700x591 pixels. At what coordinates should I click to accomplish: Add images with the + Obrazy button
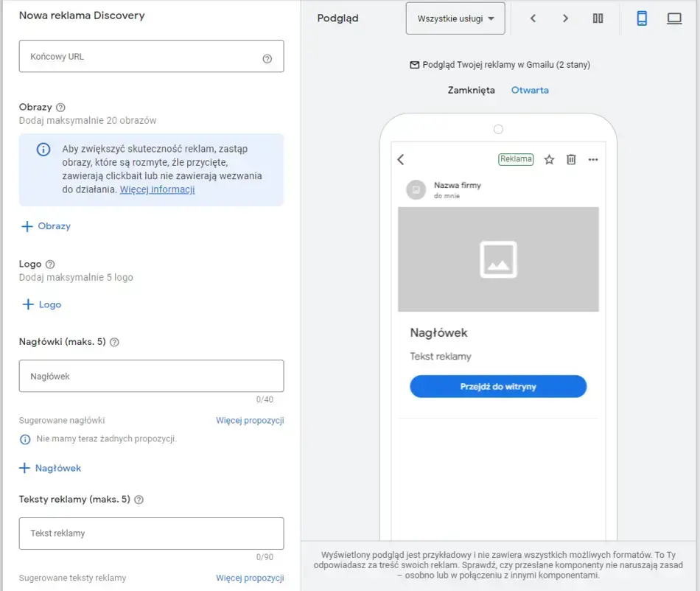click(x=46, y=226)
